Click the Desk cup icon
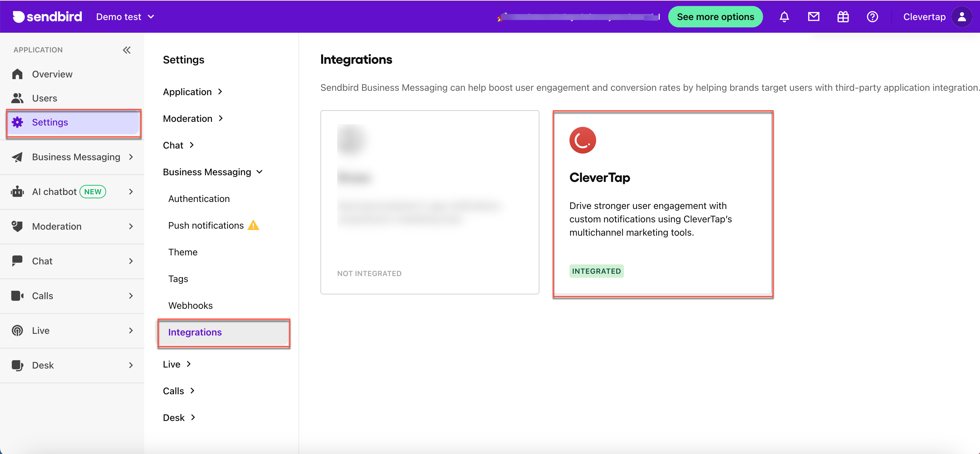The image size is (980, 454). coord(17,365)
